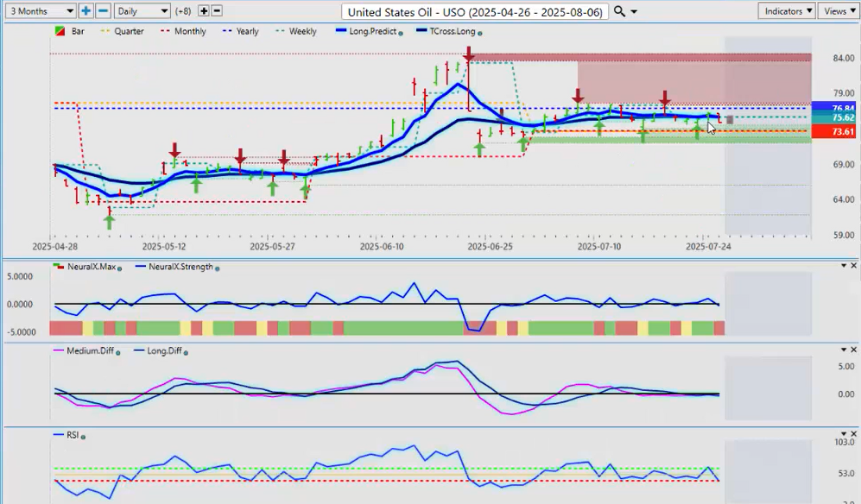Click the Bar legend chart-type icon
The height and width of the screenshot is (504, 861).
point(59,31)
